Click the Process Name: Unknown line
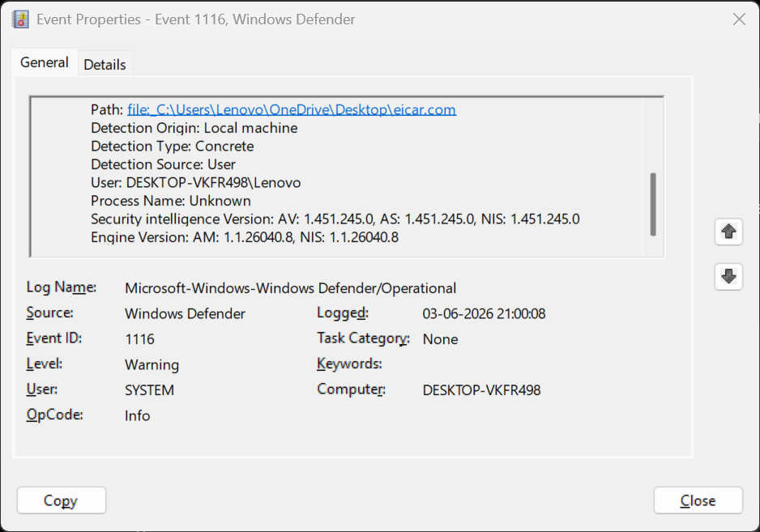This screenshot has height=532, width=760. pyautogui.click(x=171, y=201)
